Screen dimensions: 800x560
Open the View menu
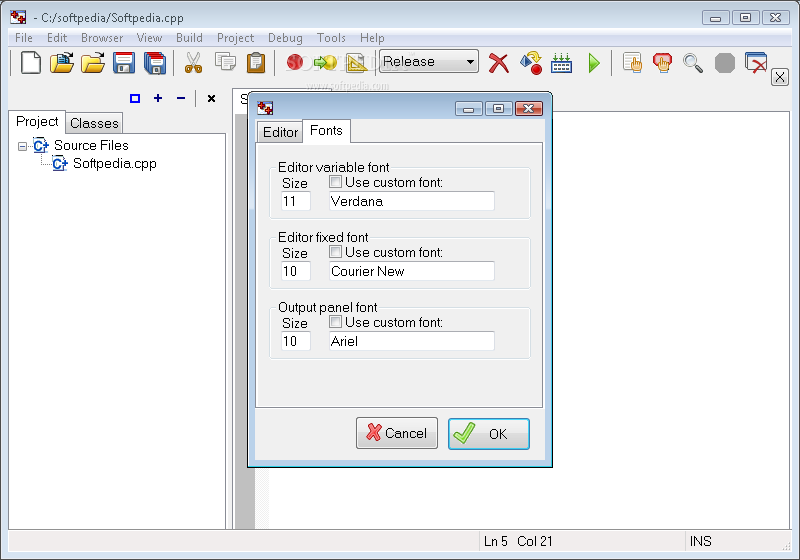pos(149,38)
